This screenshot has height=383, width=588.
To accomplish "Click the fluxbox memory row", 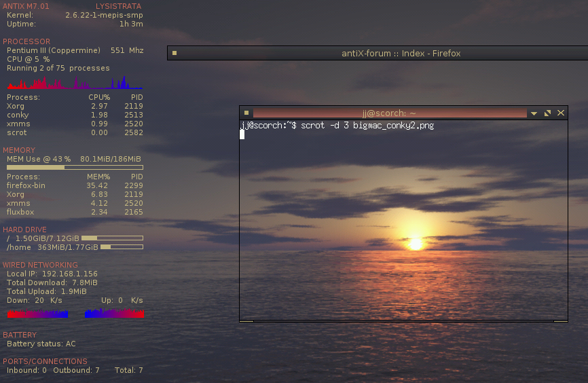I will point(75,212).
